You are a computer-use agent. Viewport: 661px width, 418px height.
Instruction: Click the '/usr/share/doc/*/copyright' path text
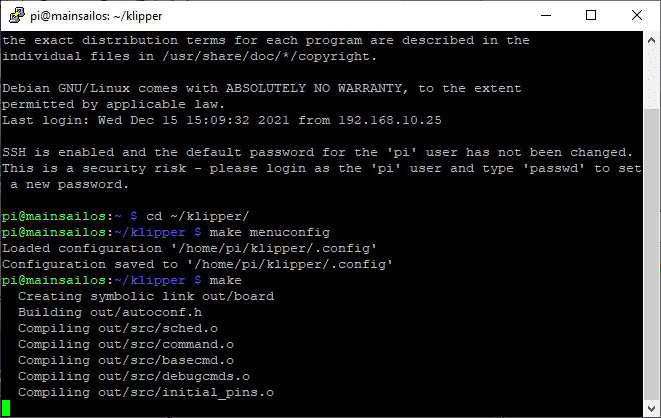click(266, 56)
